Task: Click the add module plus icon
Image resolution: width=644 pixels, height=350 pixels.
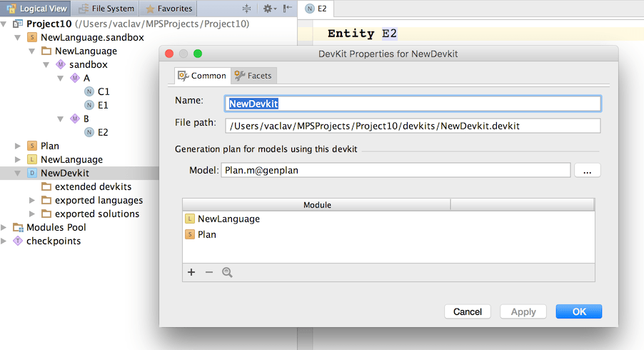Action: click(191, 272)
